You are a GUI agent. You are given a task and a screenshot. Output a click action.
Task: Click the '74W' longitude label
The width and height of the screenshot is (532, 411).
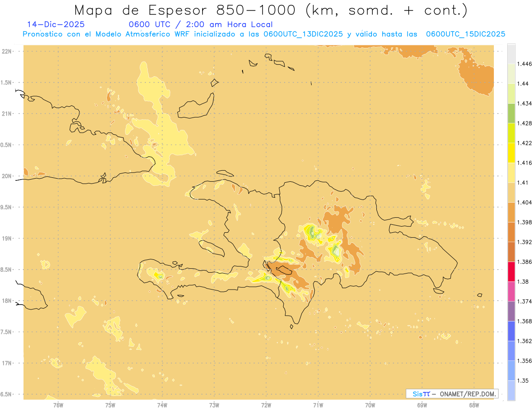point(162,405)
